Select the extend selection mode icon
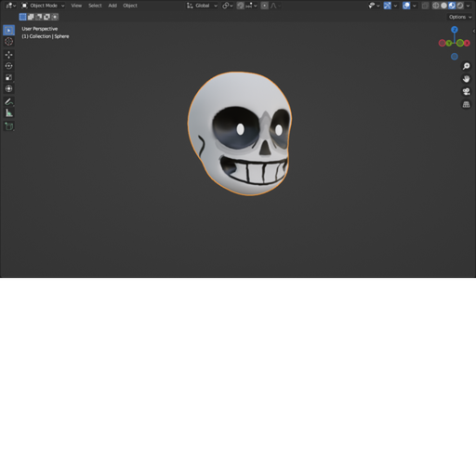The image size is (476, 476). [x=31, y=17]
